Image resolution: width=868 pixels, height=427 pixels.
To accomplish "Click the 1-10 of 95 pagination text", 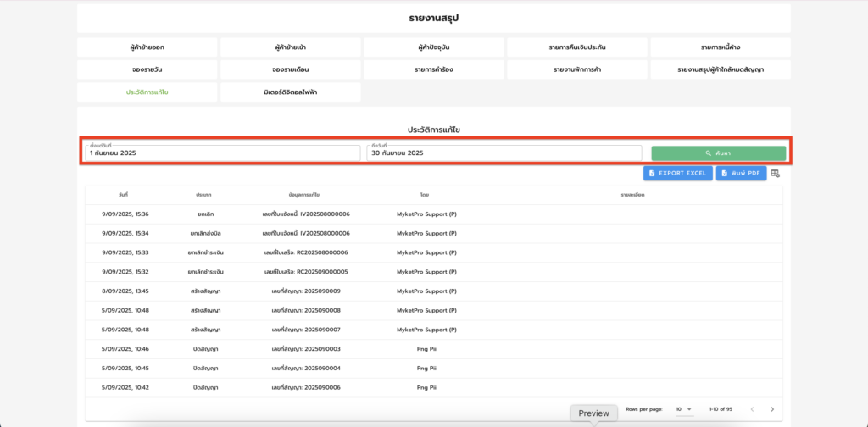I will [721, 409].
